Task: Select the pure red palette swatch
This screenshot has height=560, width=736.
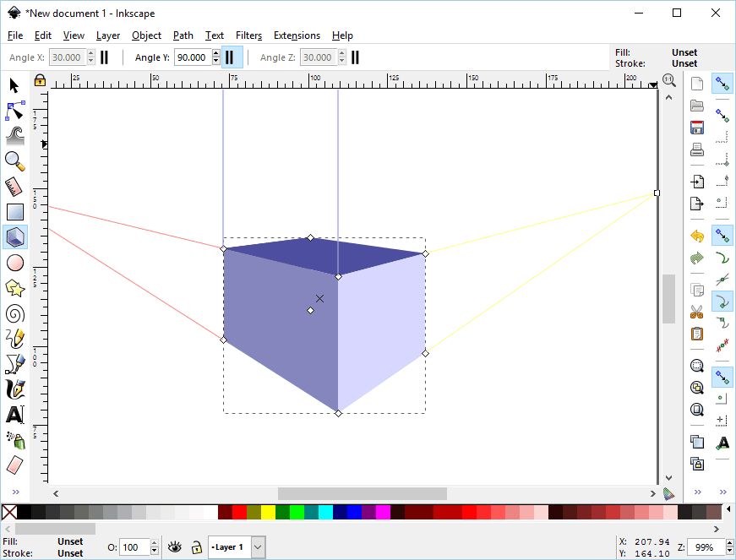Action: [239, 513]
